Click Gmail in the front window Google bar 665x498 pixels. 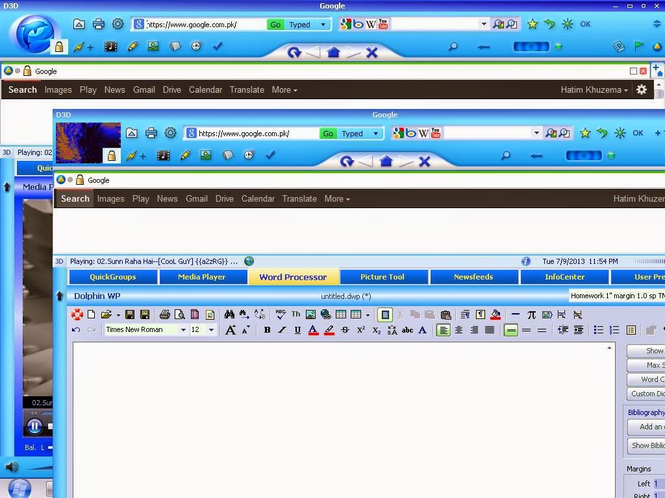tap(196, 199)
